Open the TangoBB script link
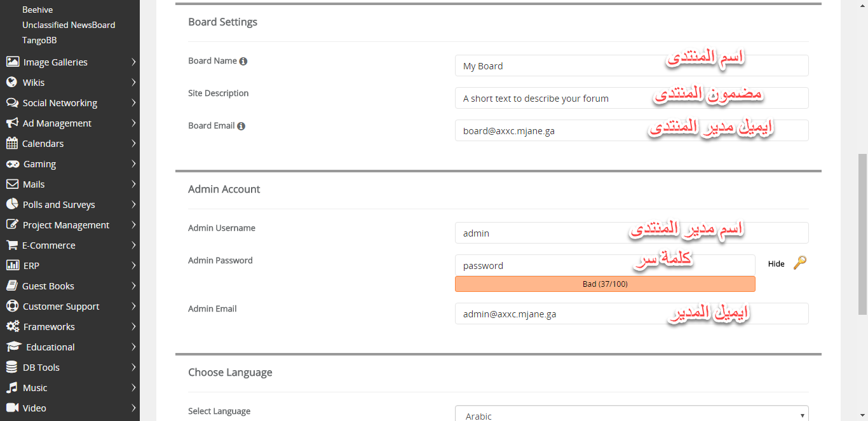Screen dimensions: 868x421 [x=40, y=40]
